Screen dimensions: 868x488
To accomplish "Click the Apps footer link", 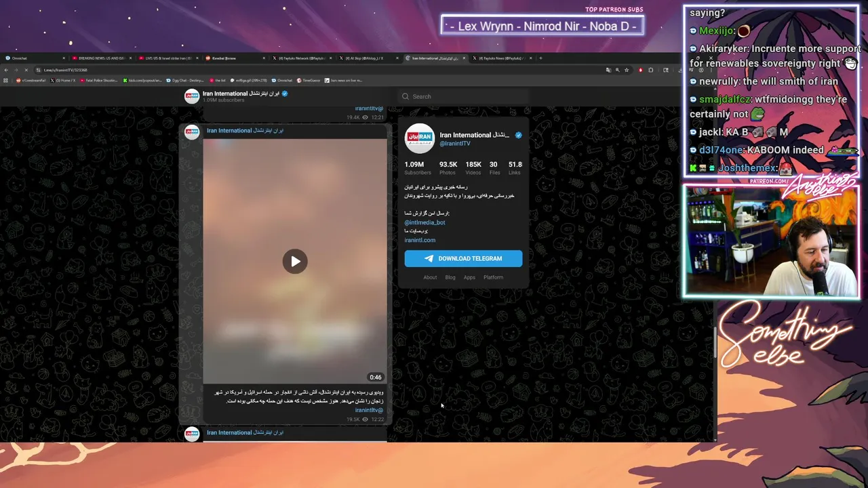I will (x=469, y=277).
